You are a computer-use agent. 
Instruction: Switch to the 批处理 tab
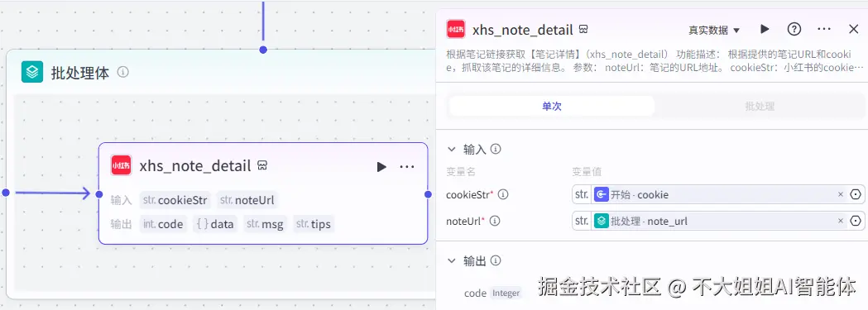click(x=760, y=106)
